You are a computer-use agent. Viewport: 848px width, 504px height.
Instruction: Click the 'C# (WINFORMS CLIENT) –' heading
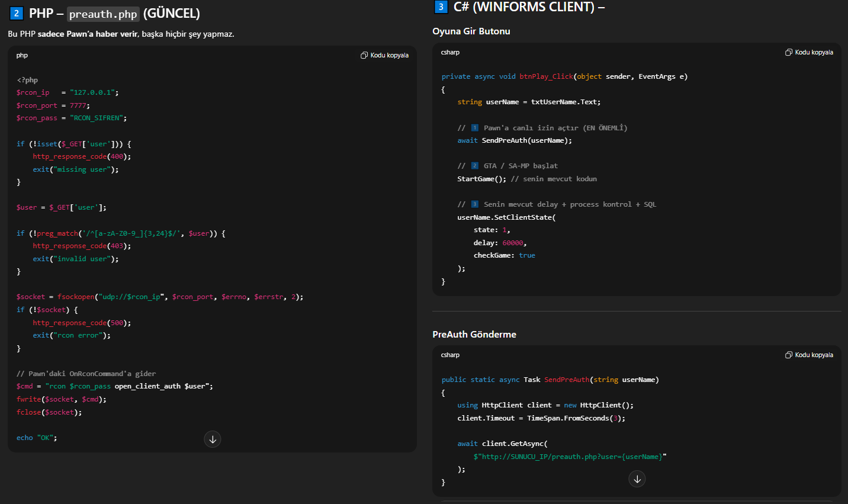coord(519,7)
